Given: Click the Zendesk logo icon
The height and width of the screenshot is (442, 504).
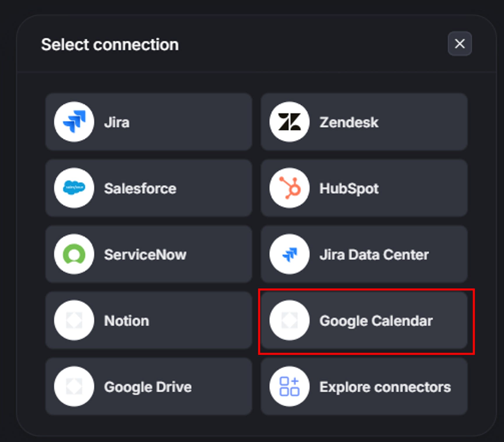Looking at the screenshot, I should 289,122.
